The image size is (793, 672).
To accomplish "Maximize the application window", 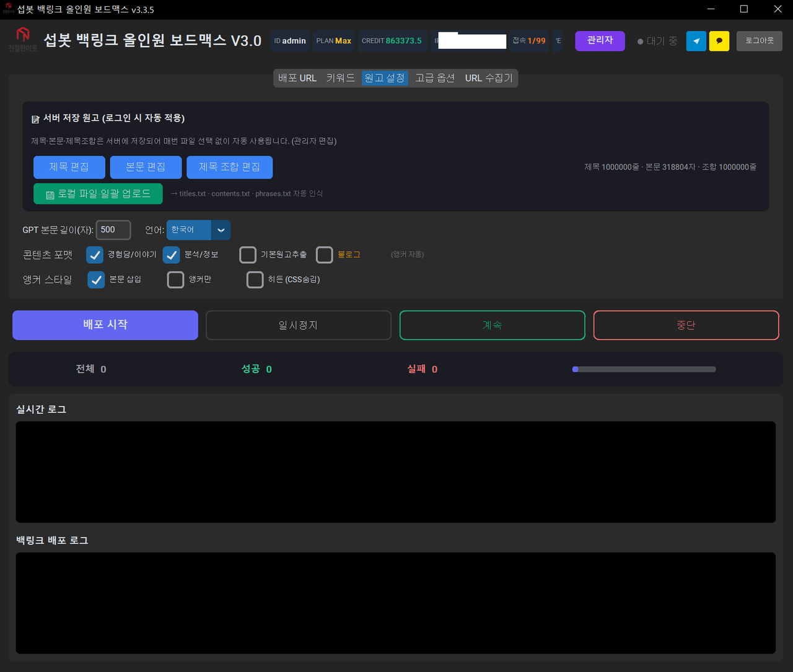I will (x=744, y=9).
